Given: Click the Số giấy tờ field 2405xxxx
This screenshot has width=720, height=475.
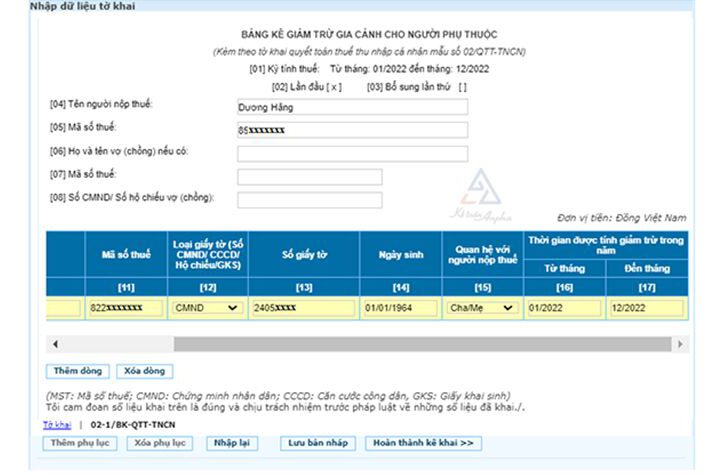Looking at the screenshot, I should coord(303,308).
